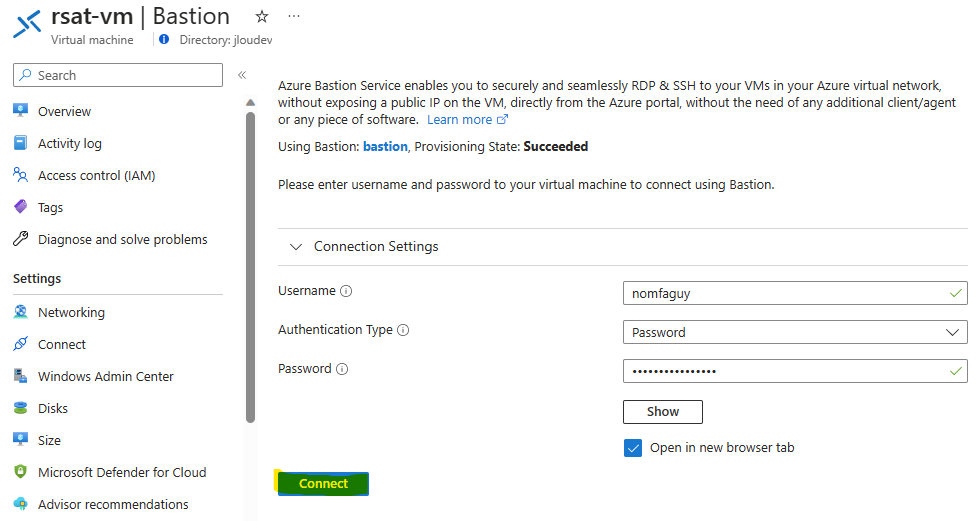Click the Activity log icon
This screenshot has height=521, width=979.
(21, 143)
